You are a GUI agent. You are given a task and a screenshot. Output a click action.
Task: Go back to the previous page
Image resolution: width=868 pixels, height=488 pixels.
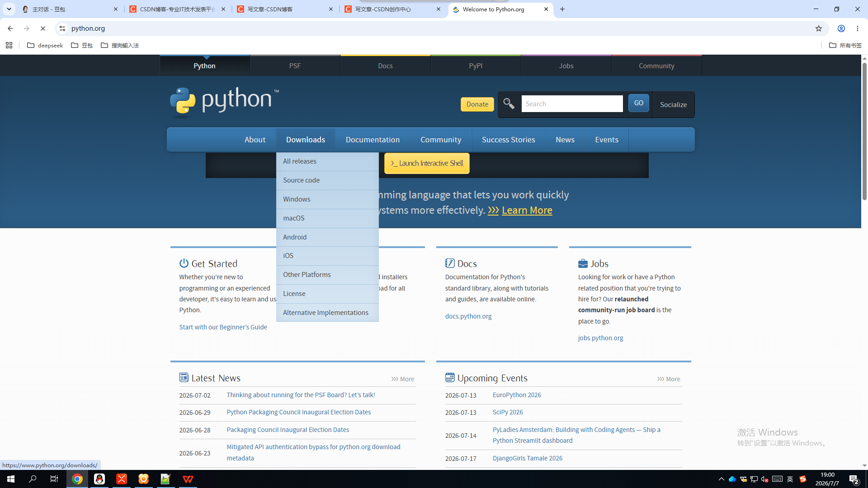10,28
